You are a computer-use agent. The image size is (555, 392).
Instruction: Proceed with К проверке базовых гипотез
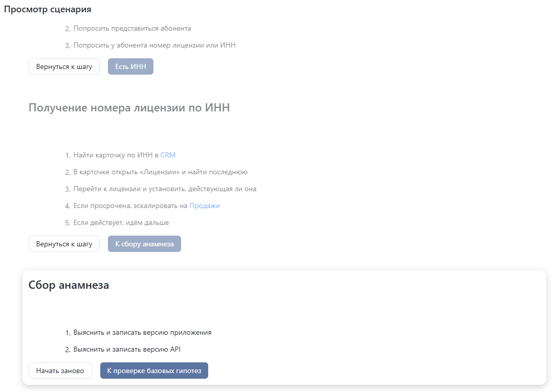154,371
